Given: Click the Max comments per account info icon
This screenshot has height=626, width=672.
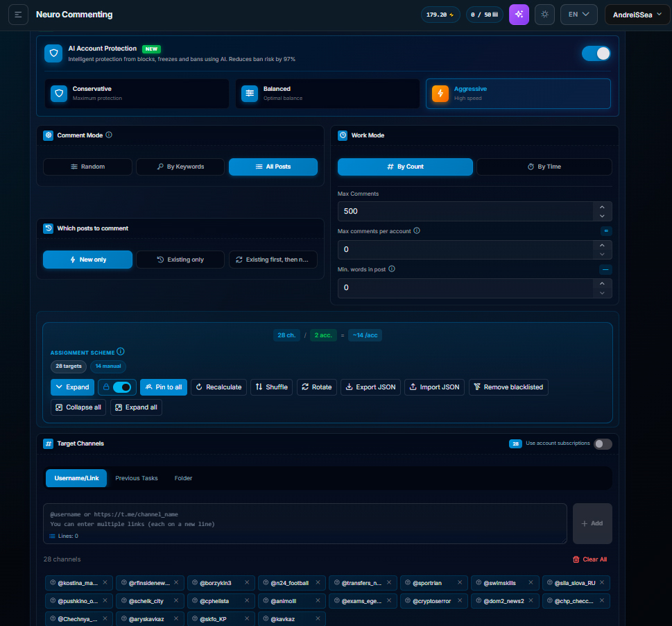Looking at the screenshot, I should tap(417, 230).
